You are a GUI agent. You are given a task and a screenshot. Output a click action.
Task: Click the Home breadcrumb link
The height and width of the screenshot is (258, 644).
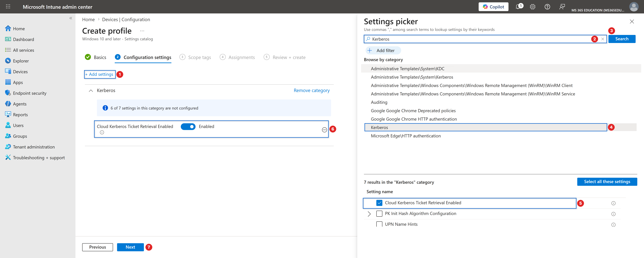point(89,19)
